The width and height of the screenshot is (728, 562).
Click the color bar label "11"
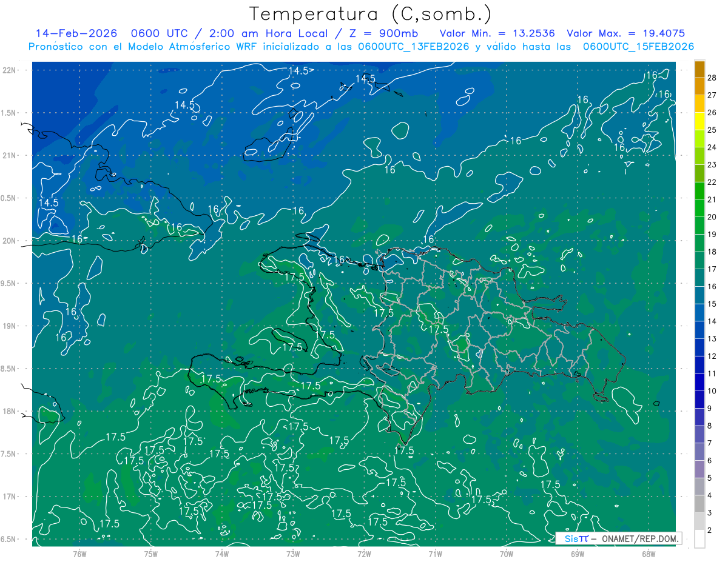(x=712, y=374)
